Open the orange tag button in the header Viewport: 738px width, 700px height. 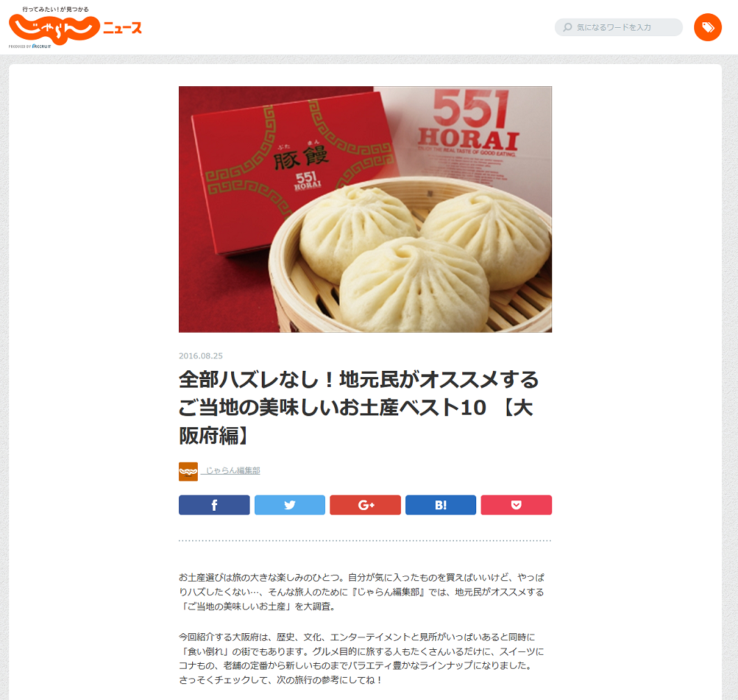pos(707,27)
